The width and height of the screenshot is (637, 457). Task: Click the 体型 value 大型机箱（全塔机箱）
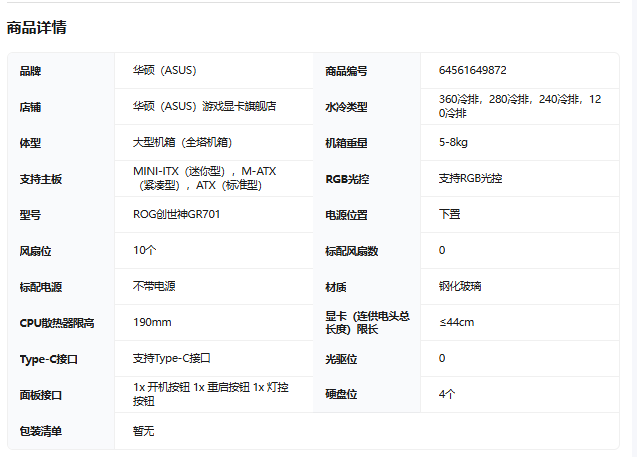[182, 142]
